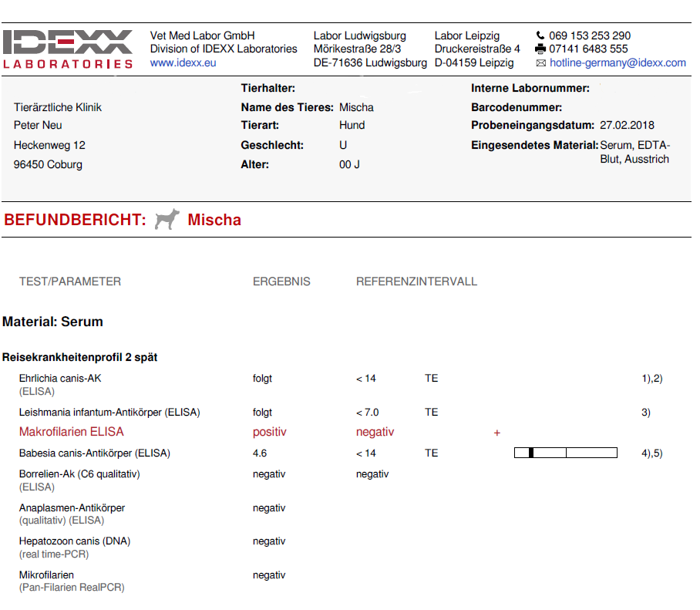Click the fax icon beside 07141 6483 555
This screenshot has height=610, width=700.
tap(540, 49)
